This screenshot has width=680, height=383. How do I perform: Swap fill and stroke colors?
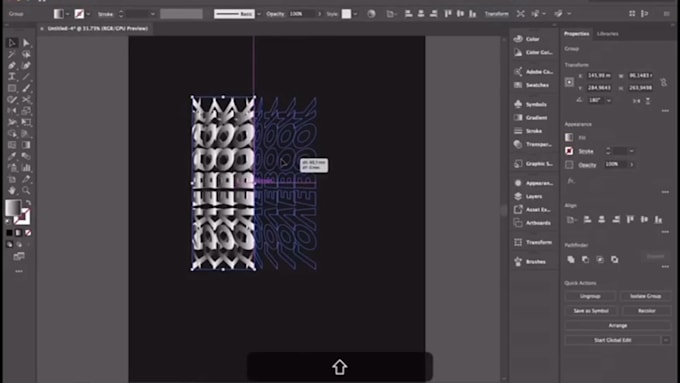tap(28, 203)
